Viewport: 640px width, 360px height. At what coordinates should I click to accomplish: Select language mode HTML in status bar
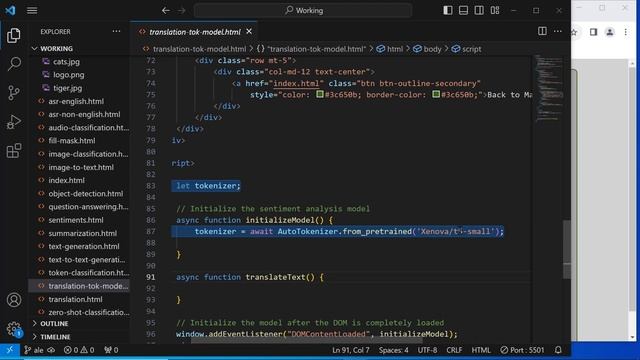481,350
